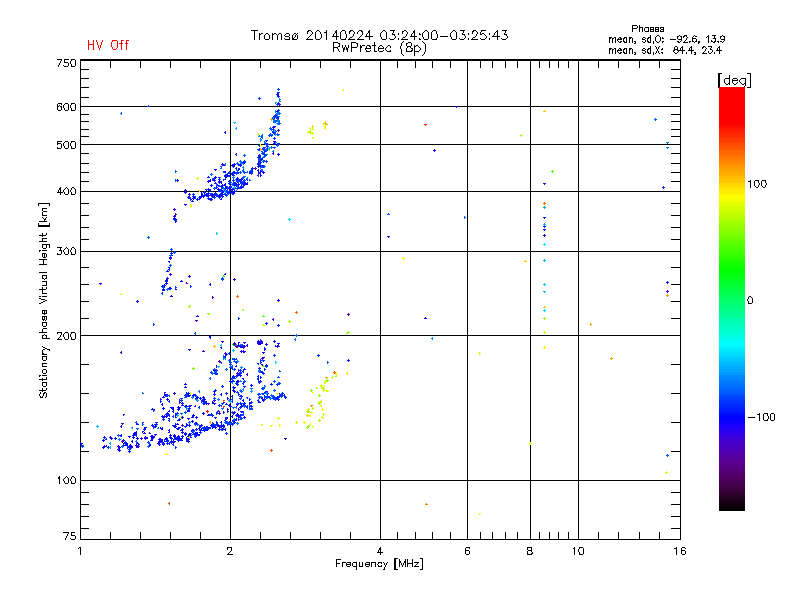Click the x-axis tick label '1'

click(x=80, y=551)
